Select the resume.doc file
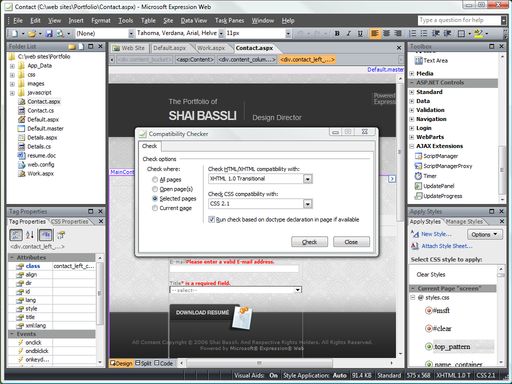This screenshot has width=512, height=384. pos(41,156)
